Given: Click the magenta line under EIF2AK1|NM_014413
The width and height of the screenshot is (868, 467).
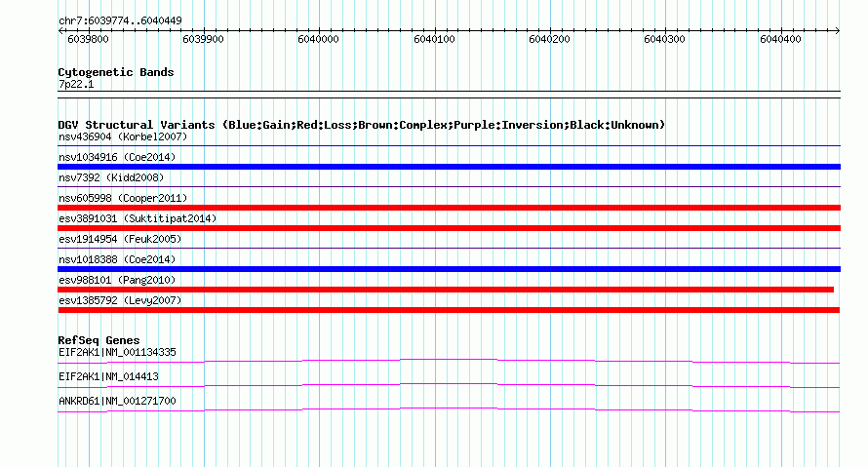Looking at the screenshot, I should pos(449,386).
